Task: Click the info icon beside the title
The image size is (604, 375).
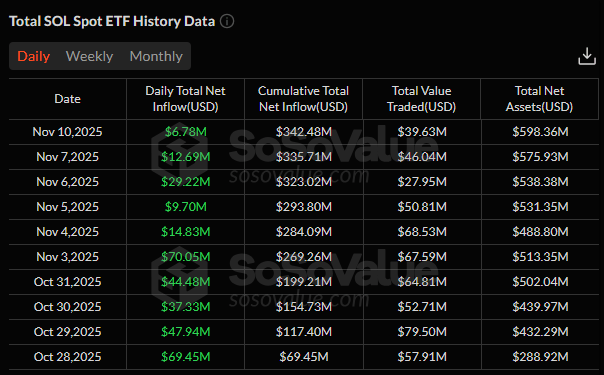Action: (227, 21)
